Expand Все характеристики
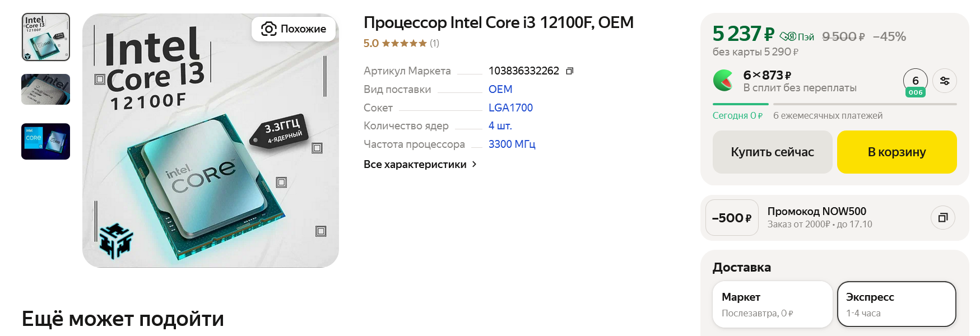980x336 pixels. 415,165
